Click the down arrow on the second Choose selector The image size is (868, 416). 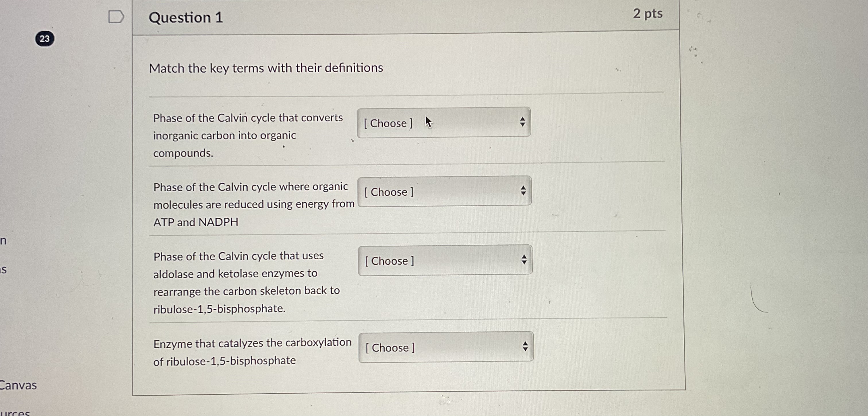click(x=523, y=194)
